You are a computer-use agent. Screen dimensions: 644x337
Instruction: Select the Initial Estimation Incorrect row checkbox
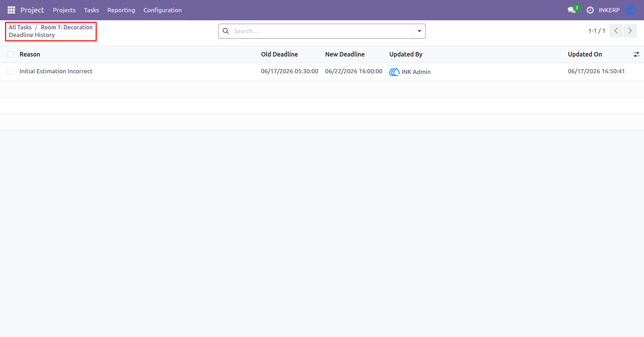[x=10, y=72]
